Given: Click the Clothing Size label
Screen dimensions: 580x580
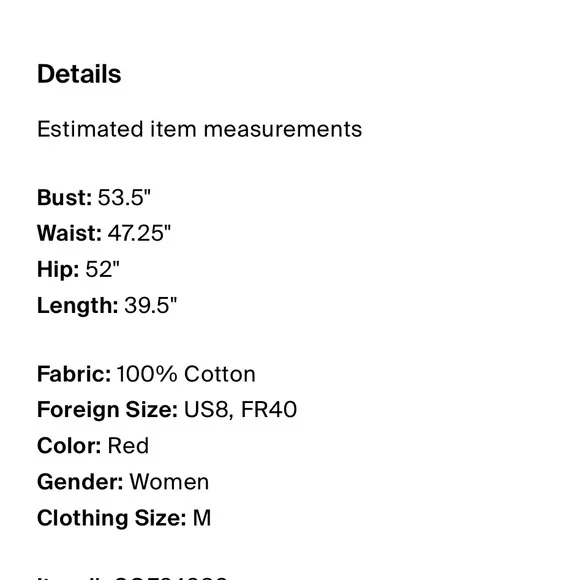Looking at the screenshot, I should [x=112, y=518].
